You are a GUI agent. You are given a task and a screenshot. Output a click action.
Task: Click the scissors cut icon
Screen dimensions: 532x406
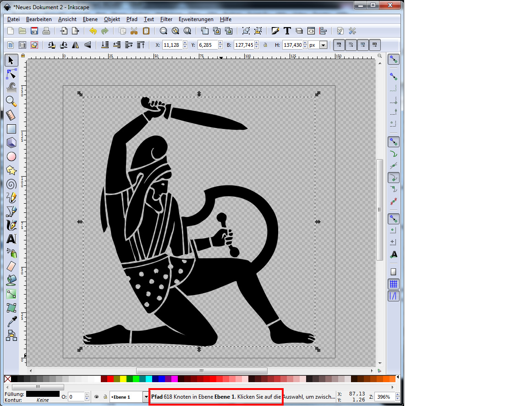coord(134,31)
